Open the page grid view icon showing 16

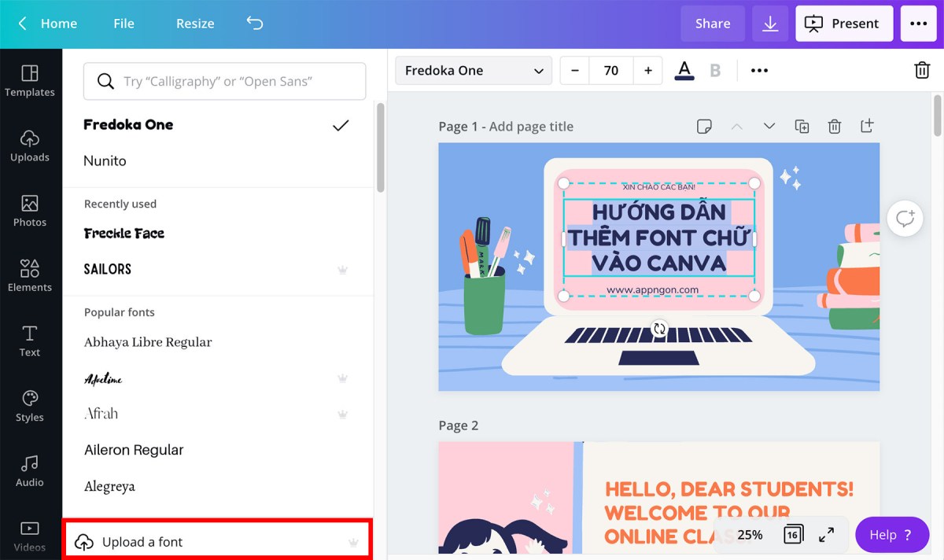793,535
